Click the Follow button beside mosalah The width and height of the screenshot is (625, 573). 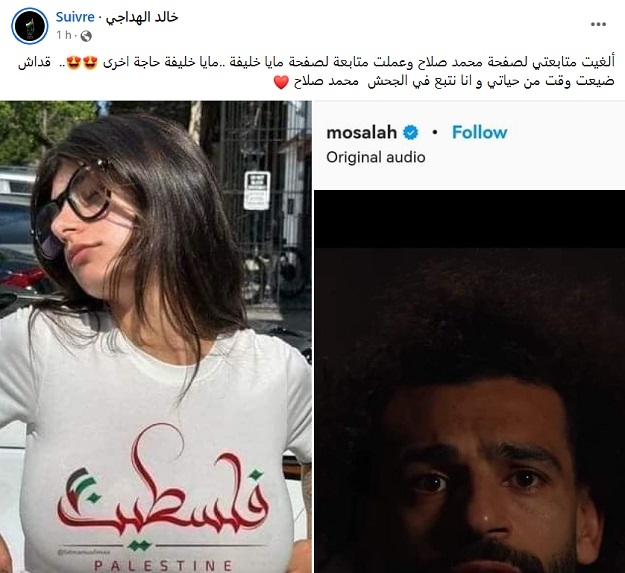(x=480, y=132)
